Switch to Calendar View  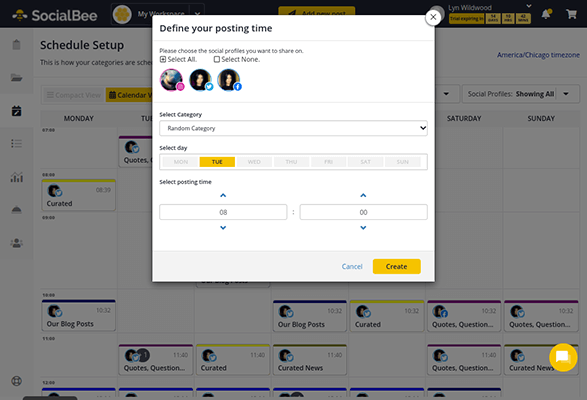130,95
